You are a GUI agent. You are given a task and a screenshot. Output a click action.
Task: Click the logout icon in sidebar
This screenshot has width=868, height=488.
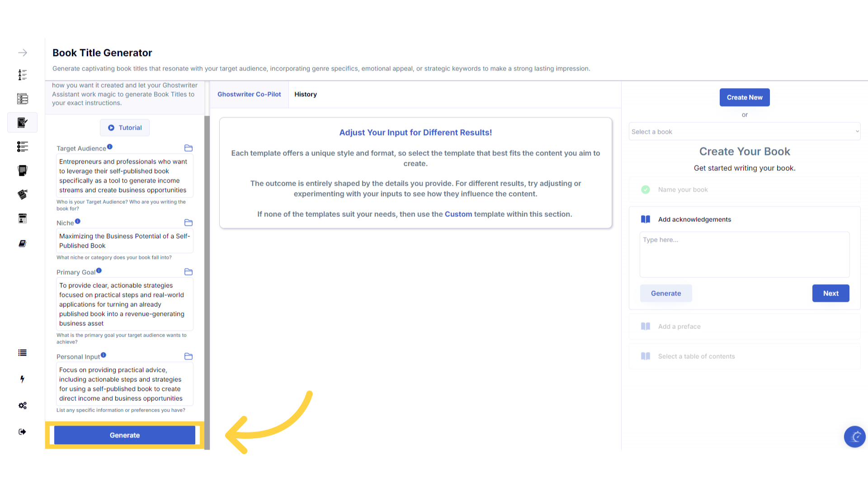tap(23, 432)
